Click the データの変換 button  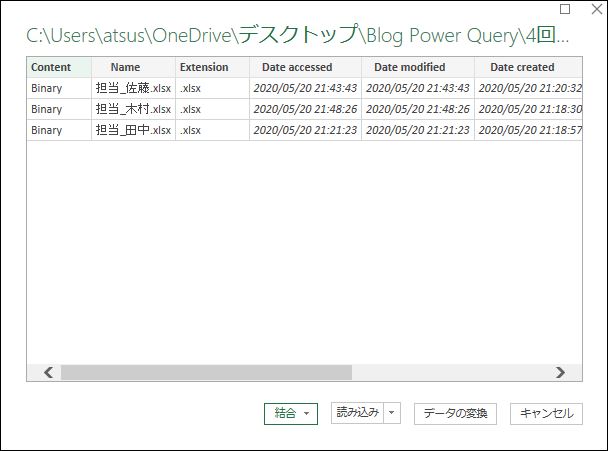455,413
